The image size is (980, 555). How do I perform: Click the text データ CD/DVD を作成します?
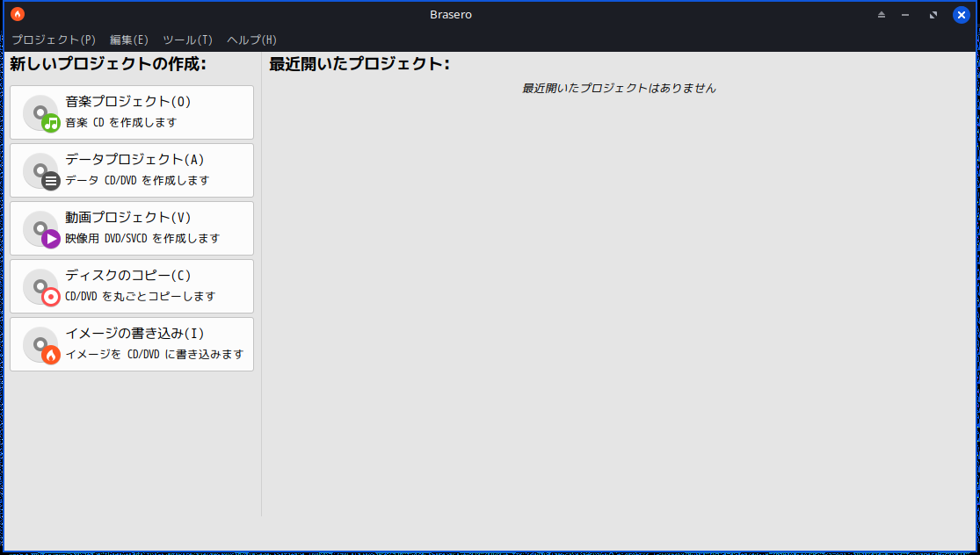[137, 180]
